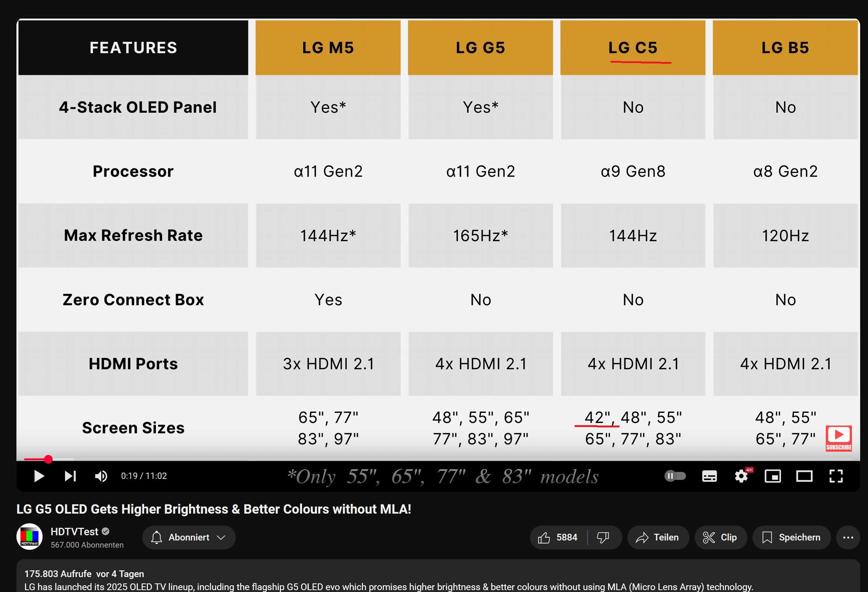Switch to miniplayer mode

pyautogui.click(x=773, y=476)
